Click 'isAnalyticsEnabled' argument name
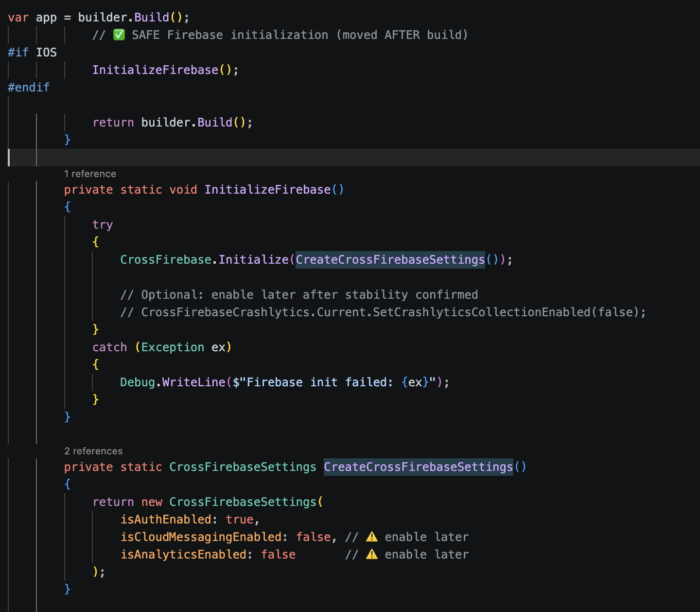Image resolution: width=700 pixels, height=612 pixels. tap(183, 555)
